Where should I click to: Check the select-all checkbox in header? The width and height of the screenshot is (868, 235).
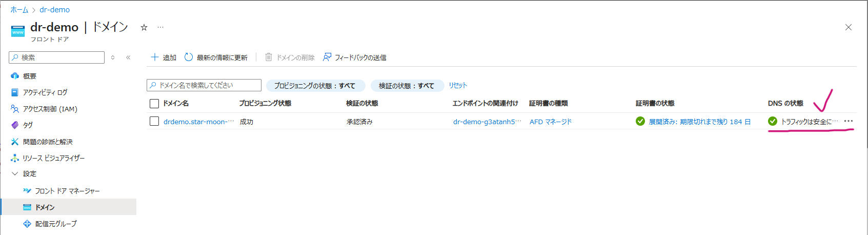pos(154,104)
